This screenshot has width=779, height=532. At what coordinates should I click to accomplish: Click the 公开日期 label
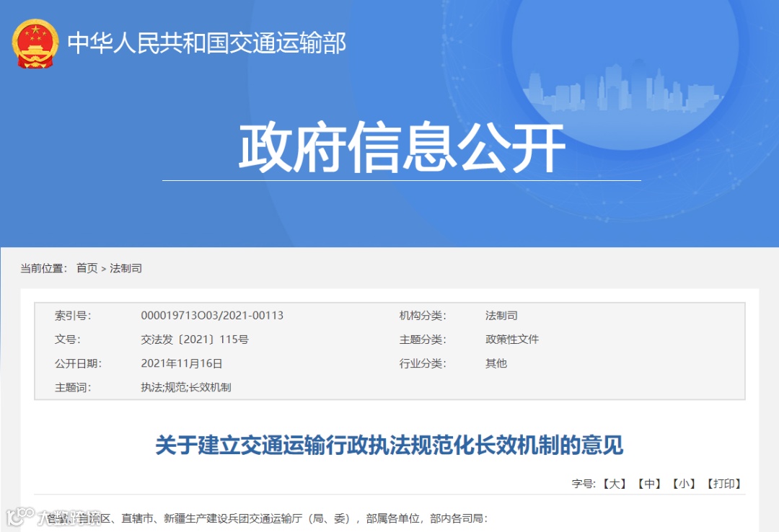tap(78, 363)
